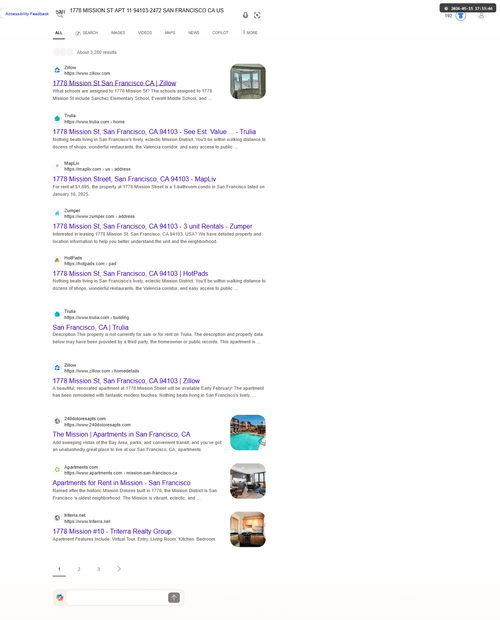Click apartments.com mission-san-francisco-ca URL

tap(121, 473)
